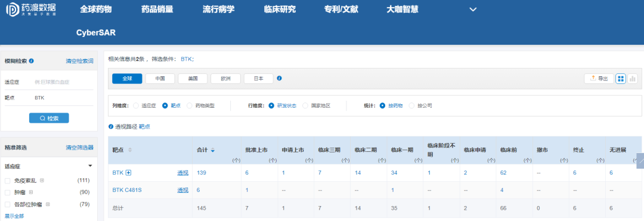Click side panel arrow tab at right edge
The image size is (644, 221).
[x=640, y=161]
